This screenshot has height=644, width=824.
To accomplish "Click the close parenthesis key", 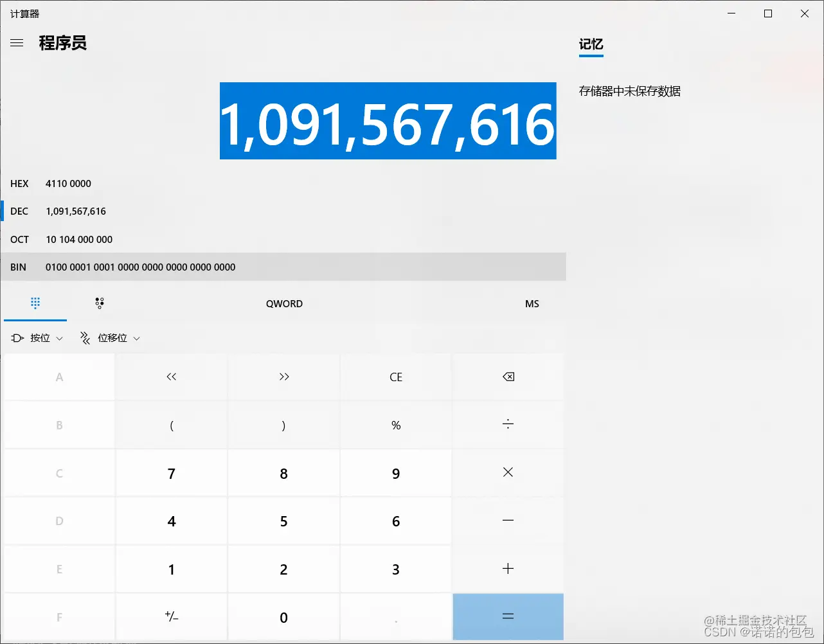I will (x=283, y=425).
